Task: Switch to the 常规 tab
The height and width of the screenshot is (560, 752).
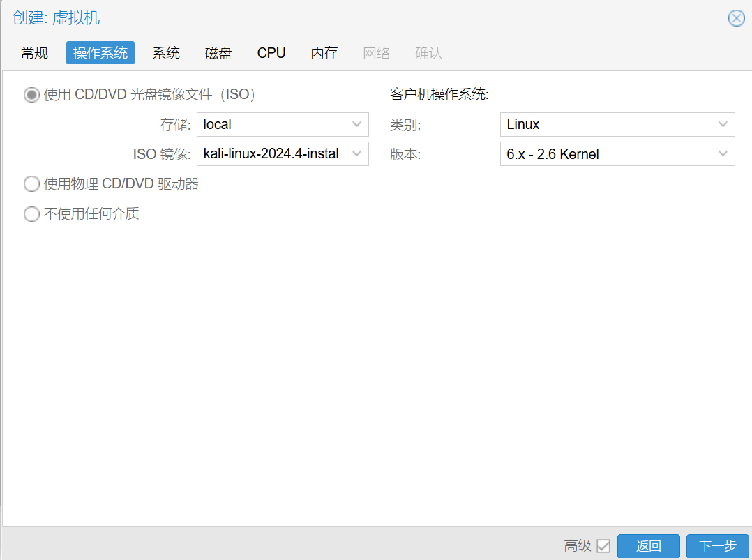Action: click(35, 53)
